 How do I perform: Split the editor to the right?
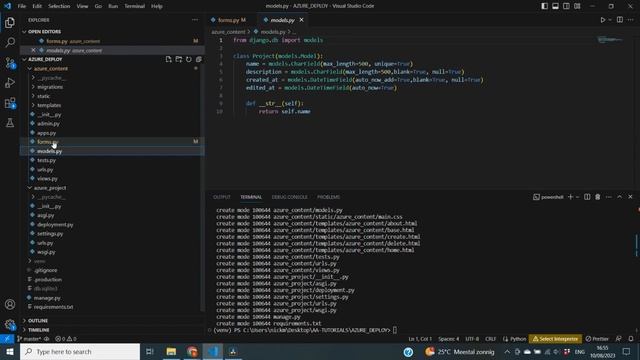(x=620, y=20)
